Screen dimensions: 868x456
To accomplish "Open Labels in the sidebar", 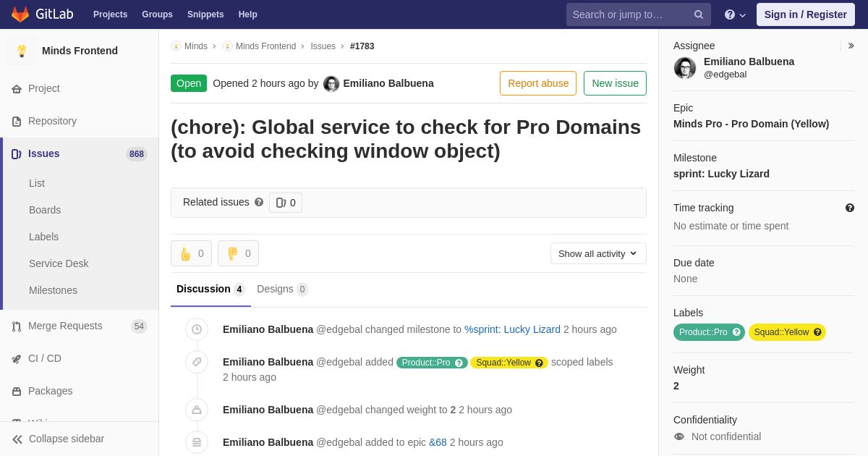I will click(43, 237).
